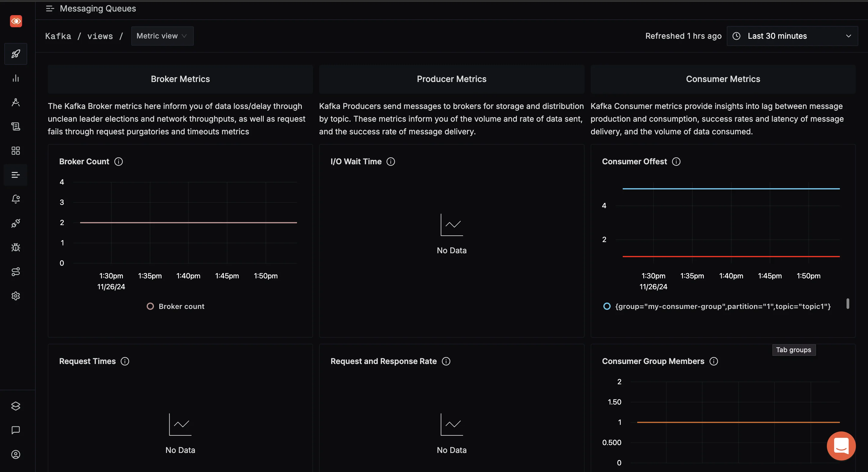Click the 1:40pm label under Broker Count chart
868x472 pixels.
point(188,276)
